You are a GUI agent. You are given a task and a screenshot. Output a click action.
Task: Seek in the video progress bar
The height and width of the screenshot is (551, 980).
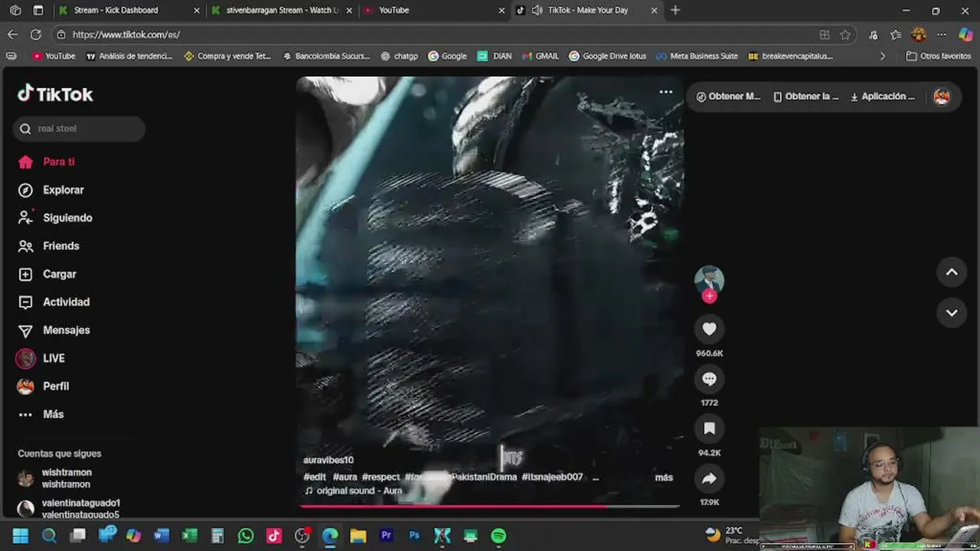tap(490, 506)
